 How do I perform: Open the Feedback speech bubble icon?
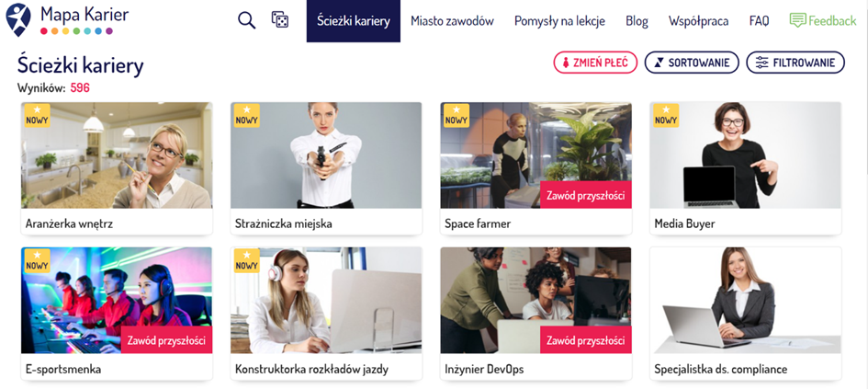(797, 20)
